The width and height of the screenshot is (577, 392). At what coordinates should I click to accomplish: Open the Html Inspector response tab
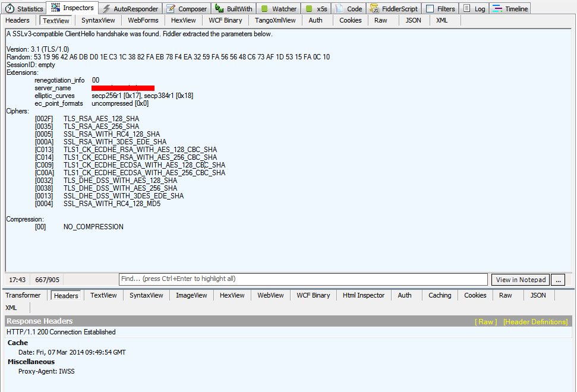[363, 295]
